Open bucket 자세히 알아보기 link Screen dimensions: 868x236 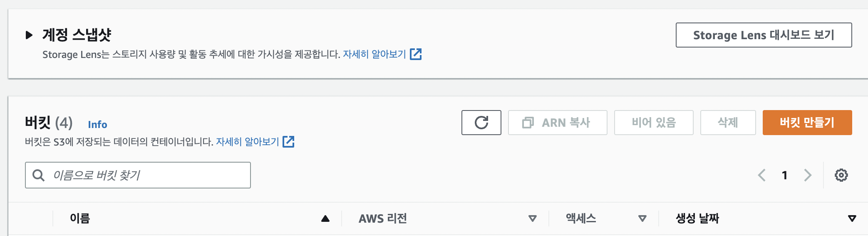point(247,142)
